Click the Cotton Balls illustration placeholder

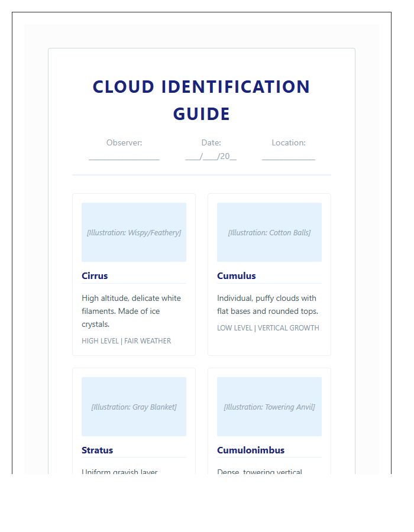pyautogui.click(x=270, y=232)
